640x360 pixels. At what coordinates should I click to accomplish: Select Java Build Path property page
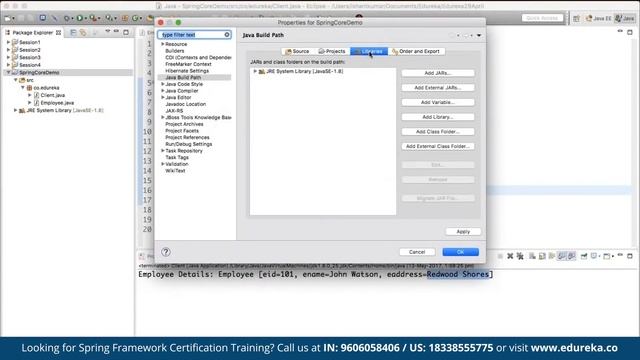(183, 77)
